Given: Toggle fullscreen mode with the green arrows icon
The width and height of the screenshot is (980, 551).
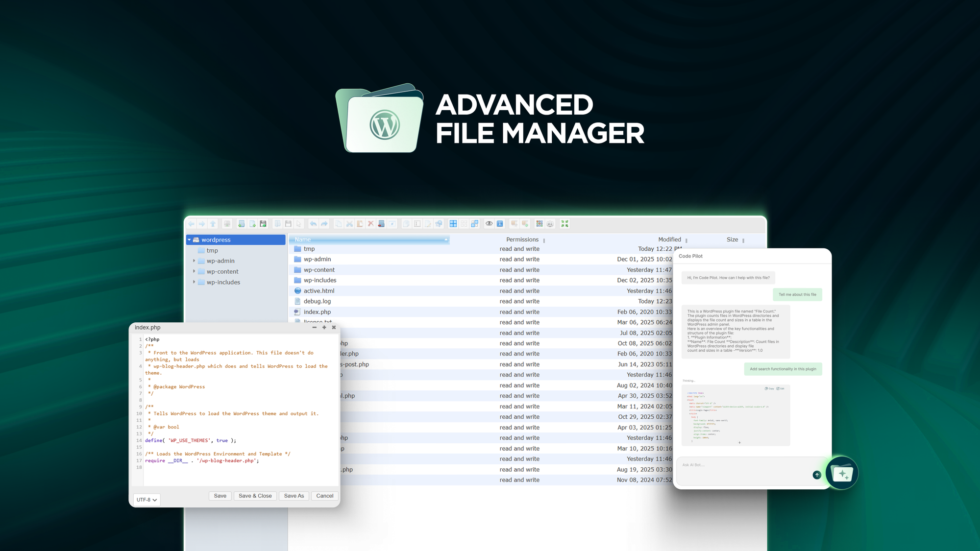Looking at the screenshot, I should 564,224.
